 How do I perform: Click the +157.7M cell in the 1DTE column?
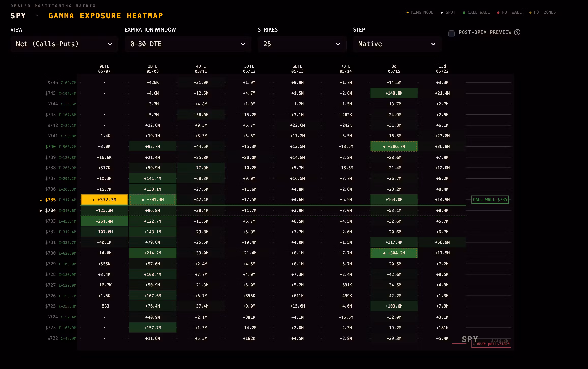pyautogui.click(x=153, y=328)
